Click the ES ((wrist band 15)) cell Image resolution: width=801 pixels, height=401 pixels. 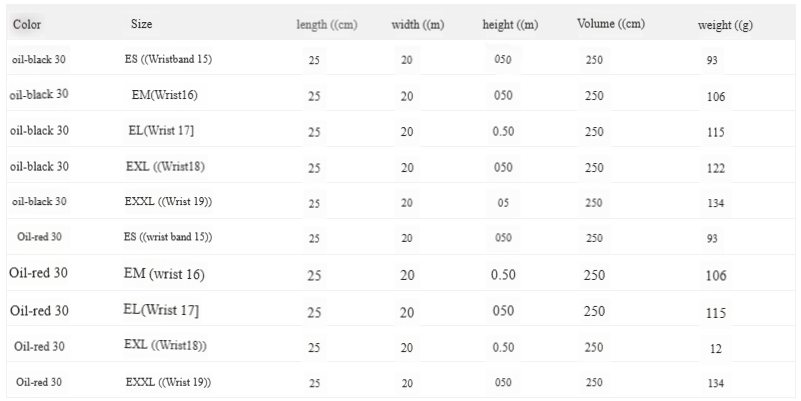(168, 238)
